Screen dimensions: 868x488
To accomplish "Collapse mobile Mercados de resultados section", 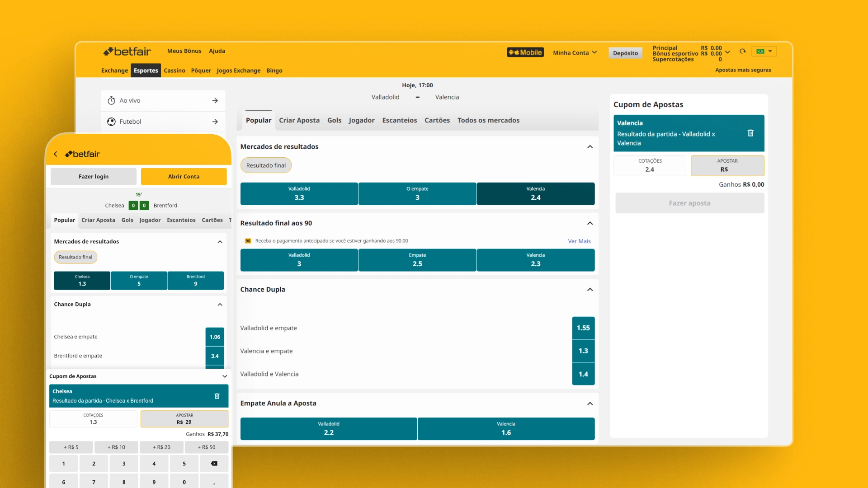I will 220,242.
